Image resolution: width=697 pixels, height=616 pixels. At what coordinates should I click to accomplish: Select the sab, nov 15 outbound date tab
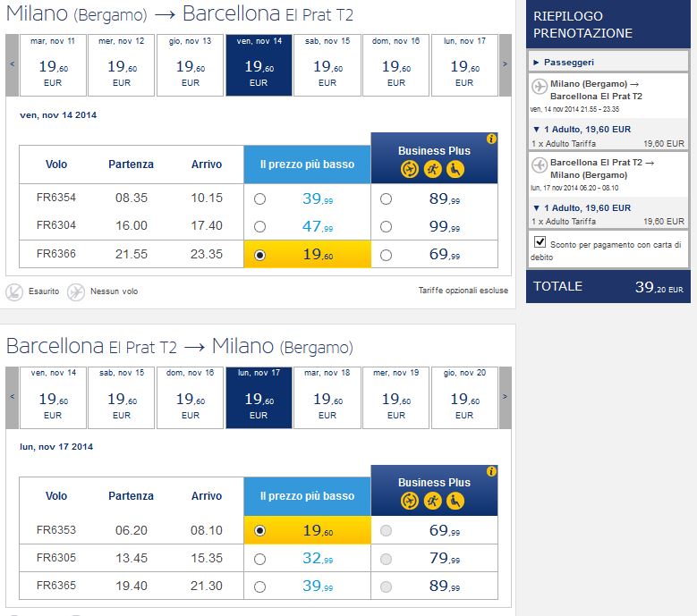(327, 64)
